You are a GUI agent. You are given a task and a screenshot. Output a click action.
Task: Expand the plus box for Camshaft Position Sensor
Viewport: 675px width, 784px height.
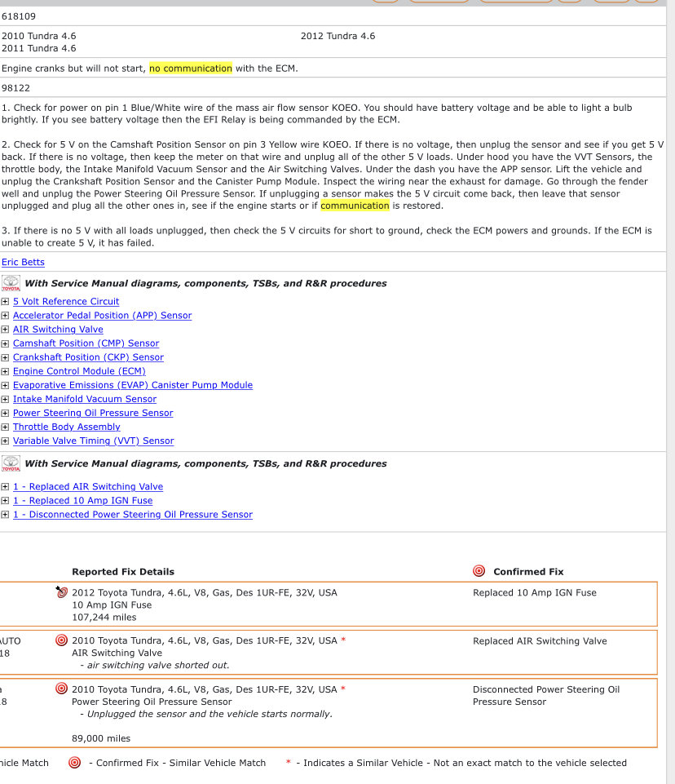(x=5, y=343)
